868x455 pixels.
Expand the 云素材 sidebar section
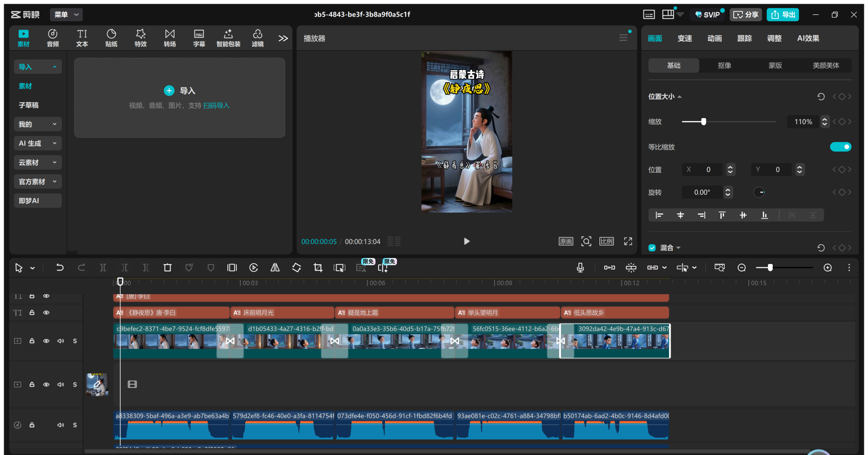coord(38,163)
